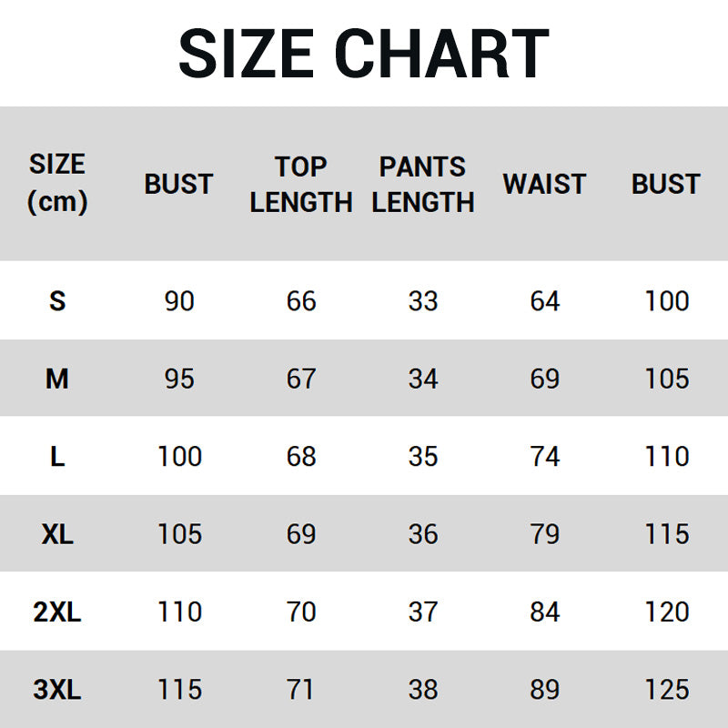Screen dimensions: 728x728
Task: Click waist value 79 in XL row
Action: [544, 534]
